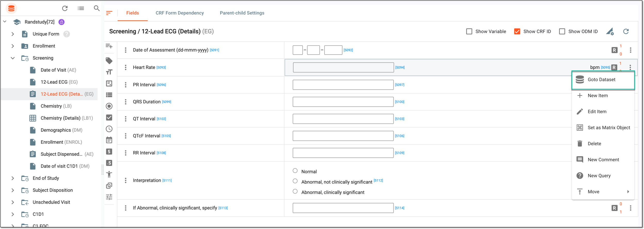Enable the Show ODM ID checkbox

click(562, 31)
